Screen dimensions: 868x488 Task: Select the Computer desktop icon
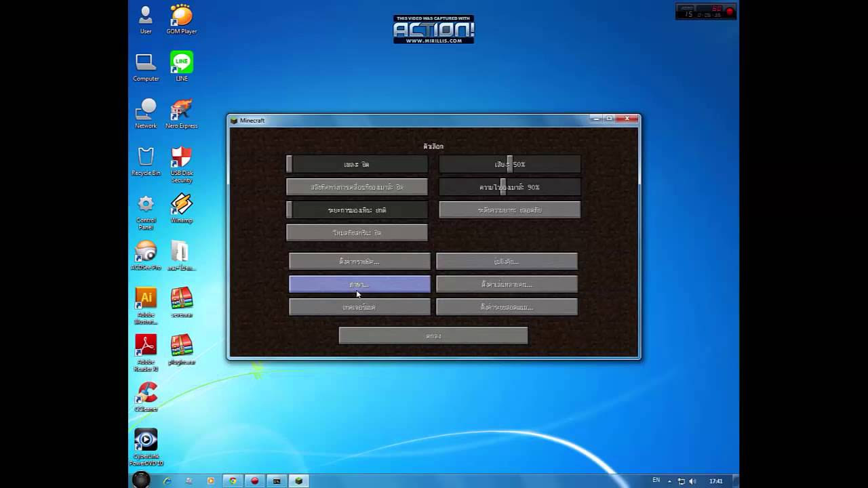coord(146,66)
